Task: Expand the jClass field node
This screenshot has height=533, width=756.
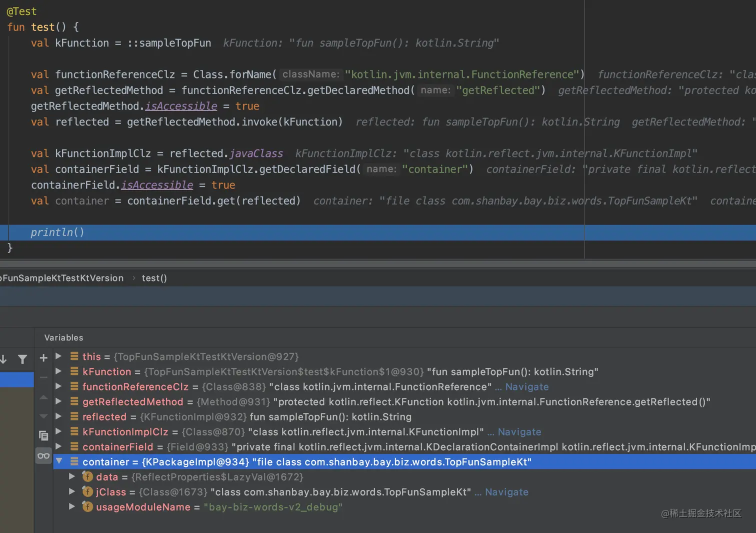Action: 72,491
